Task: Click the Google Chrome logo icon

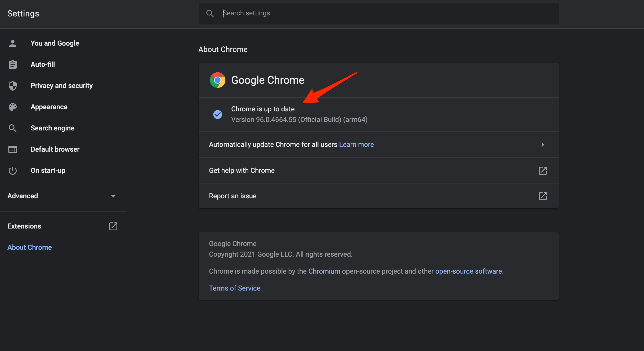Action: [217, 80]
